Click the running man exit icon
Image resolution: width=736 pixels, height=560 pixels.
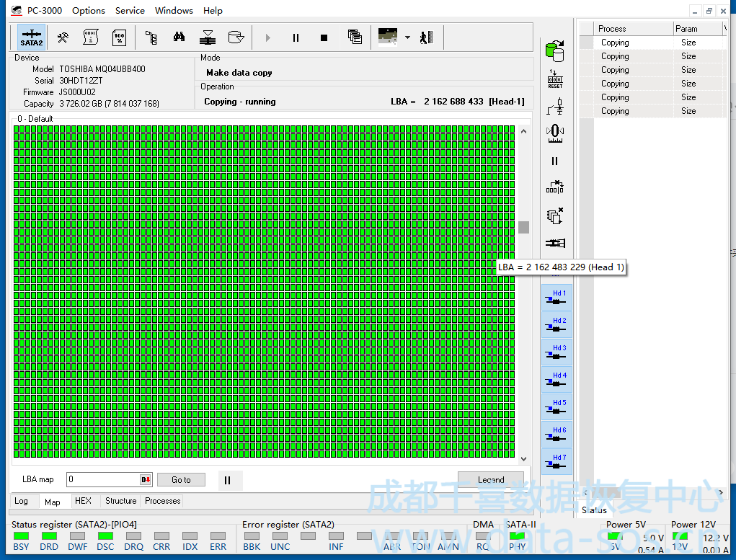[427, 37]
